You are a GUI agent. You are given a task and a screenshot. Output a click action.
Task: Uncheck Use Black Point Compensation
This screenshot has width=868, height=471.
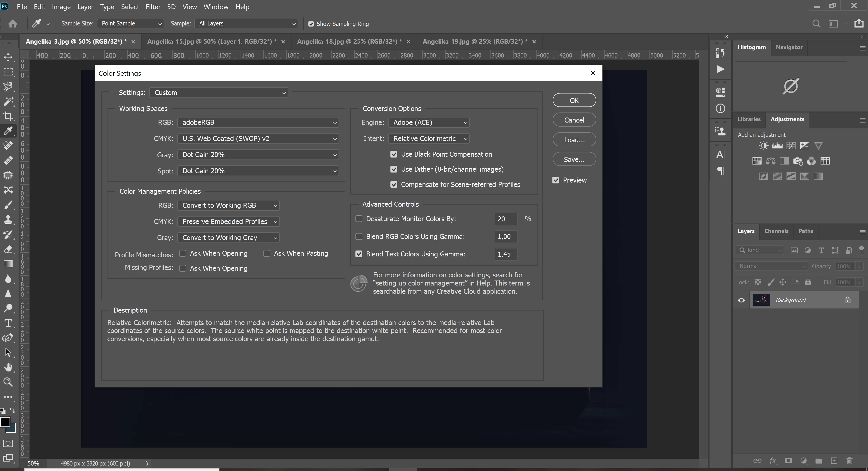coord(394,154)
